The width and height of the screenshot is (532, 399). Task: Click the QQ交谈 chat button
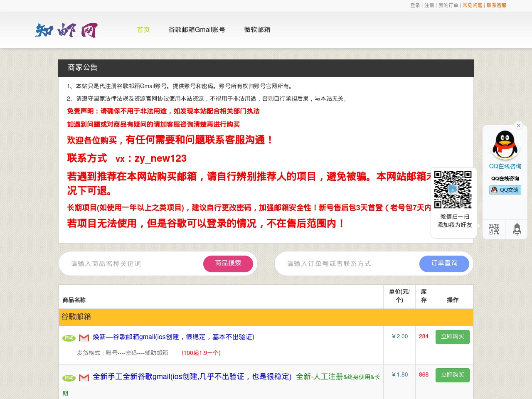(x=505, y=190)
